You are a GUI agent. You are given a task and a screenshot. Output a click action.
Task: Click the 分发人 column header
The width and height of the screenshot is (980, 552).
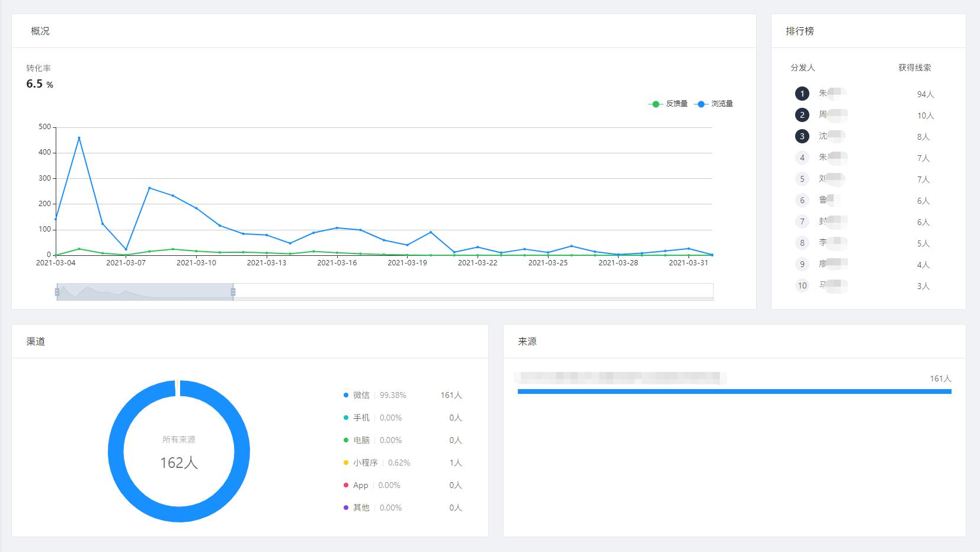pyautogui.click(x=802, y=68)
